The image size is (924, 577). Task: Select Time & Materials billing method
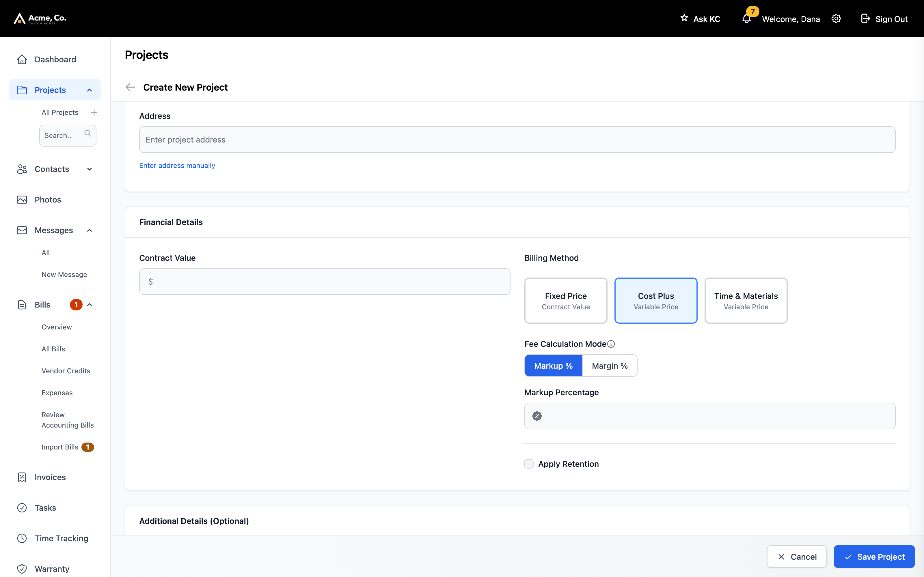746,301
